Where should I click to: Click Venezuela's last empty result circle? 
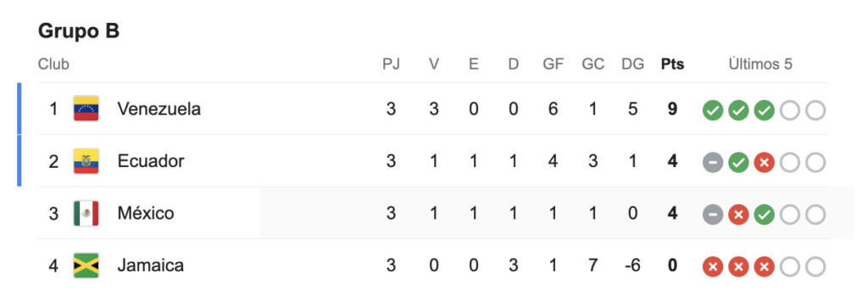click(815, 110)
